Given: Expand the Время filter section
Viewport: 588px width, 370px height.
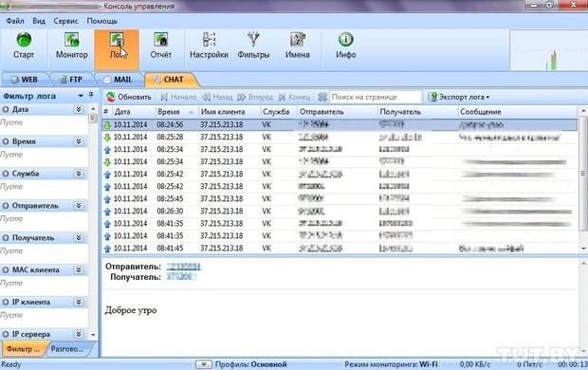Looking at the screenshot, I should pyautogui.click(x=79, y=141).
